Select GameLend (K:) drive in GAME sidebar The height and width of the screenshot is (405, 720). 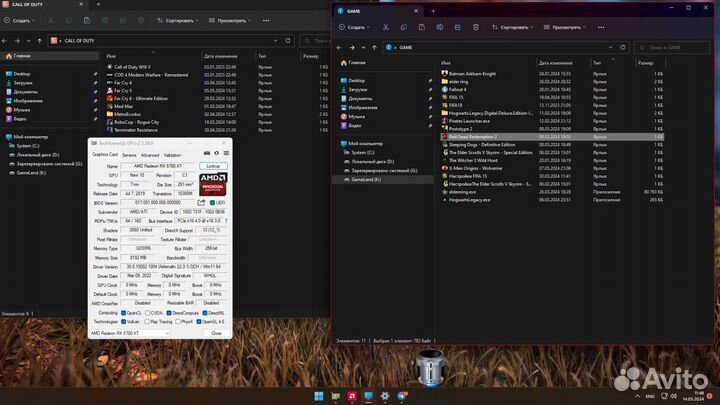[x=367, y=180]
